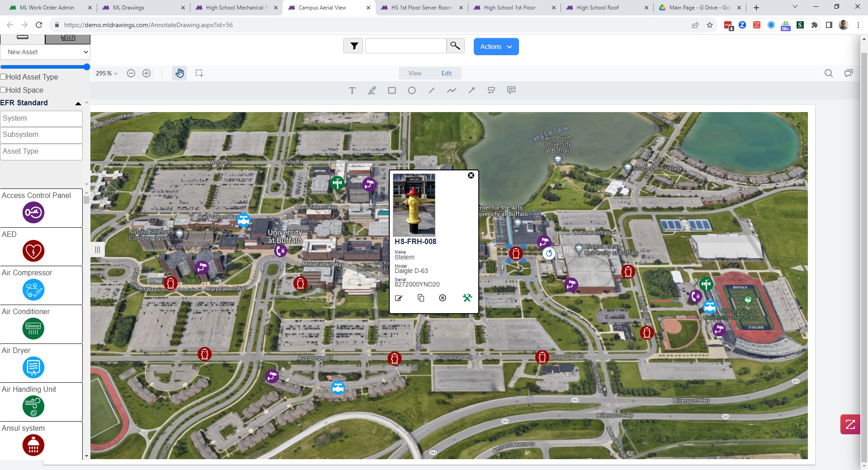Click the white circular marker near Alumni Arena

549,253
